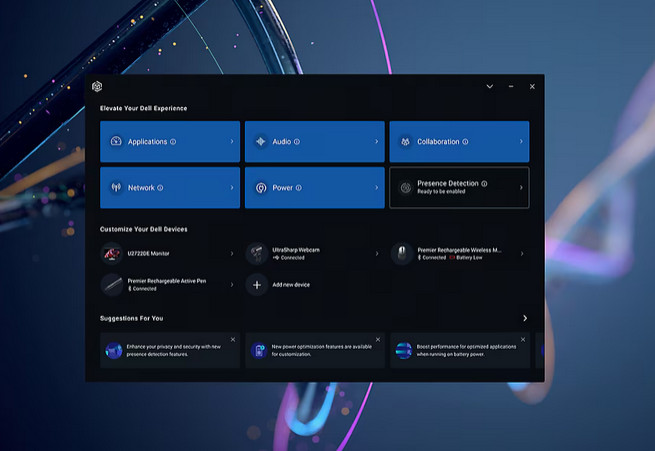Open Power via its chevron arrow
The width and height of the screenshot is (655, 451).
pos(376,187)
